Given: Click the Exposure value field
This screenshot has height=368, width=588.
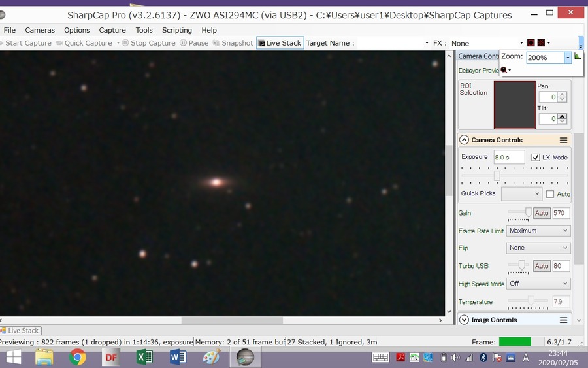Looking at the screenshot, I should [x=509, y=157].
